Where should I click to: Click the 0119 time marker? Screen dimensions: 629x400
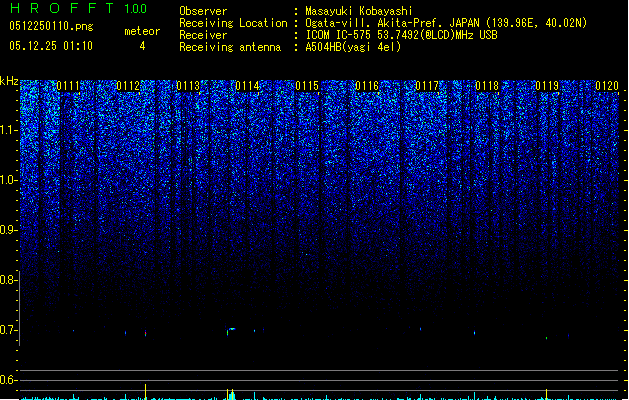[x=547, y=86]
